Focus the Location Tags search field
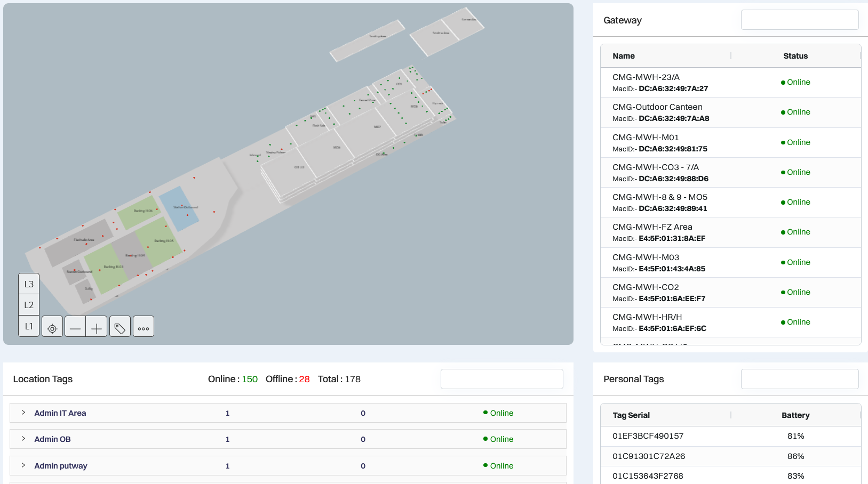Screen dimensions: 868x484 click(x=502, y=379)
